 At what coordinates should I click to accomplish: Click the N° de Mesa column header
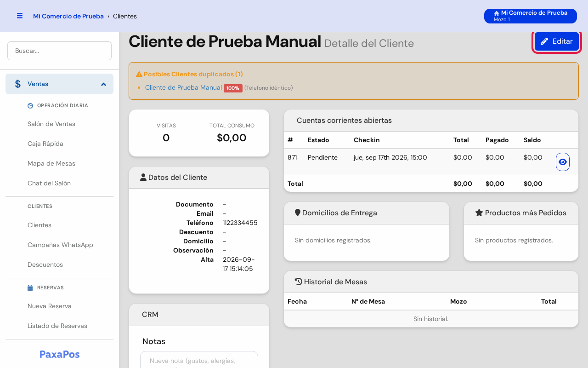368,301
